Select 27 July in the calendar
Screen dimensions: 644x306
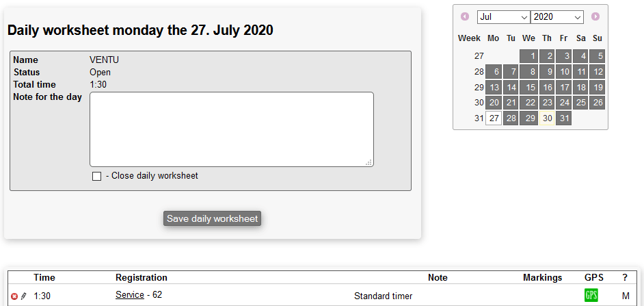click(x=494, y=118)
